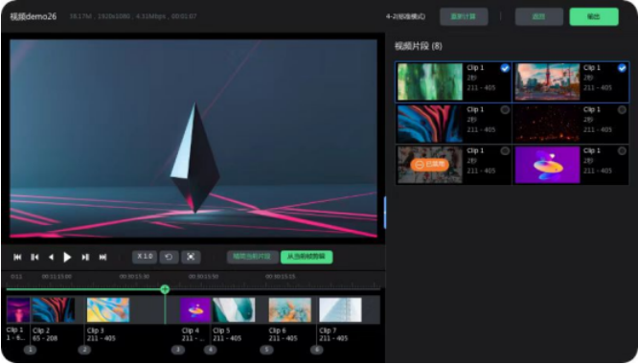
Task: Step forward to next clip boundary
Action: tap(85, 257)
